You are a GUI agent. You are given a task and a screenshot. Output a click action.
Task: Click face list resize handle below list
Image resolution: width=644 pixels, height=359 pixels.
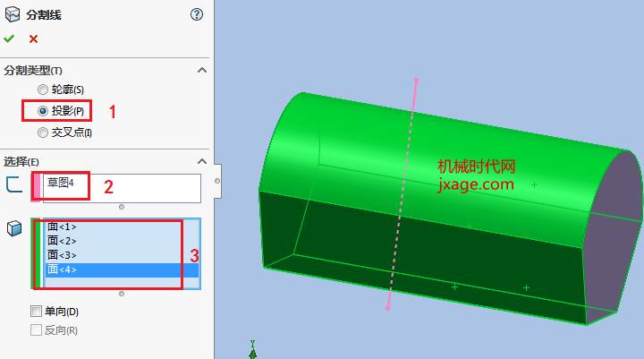coord(122,294)
